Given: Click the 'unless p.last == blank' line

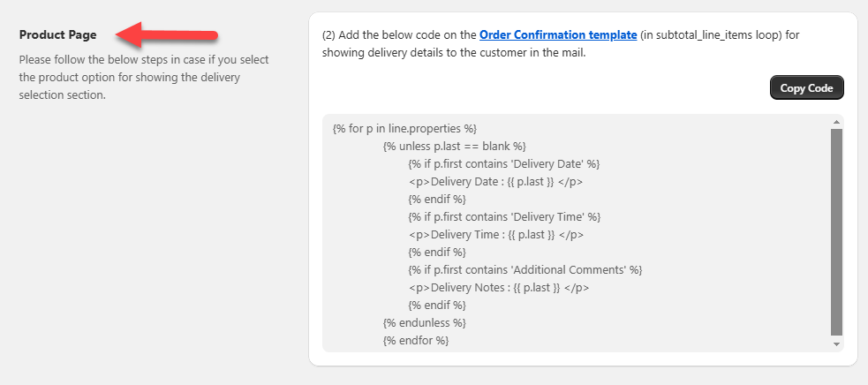Looking at the screenshot, I should click(454, 147).
